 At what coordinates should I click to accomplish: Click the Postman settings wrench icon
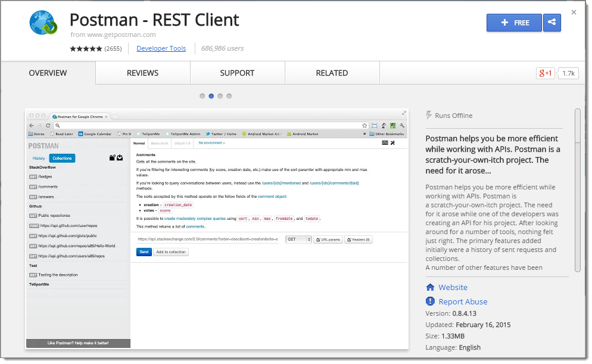click(393, 143)
